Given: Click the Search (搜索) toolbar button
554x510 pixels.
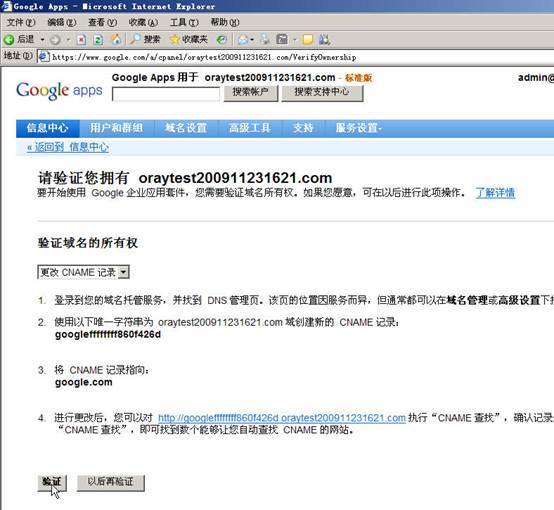Looking at the screenshot, I should (x=145, y=39).
